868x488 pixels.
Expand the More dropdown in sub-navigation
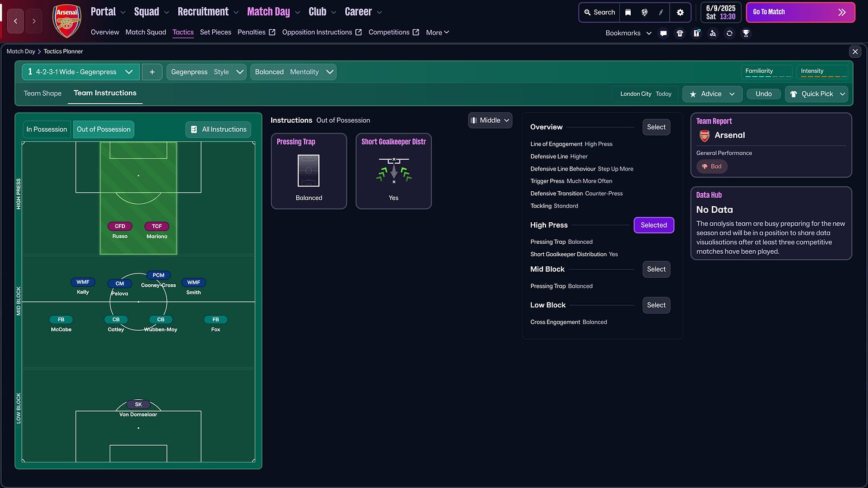[438, 32]
